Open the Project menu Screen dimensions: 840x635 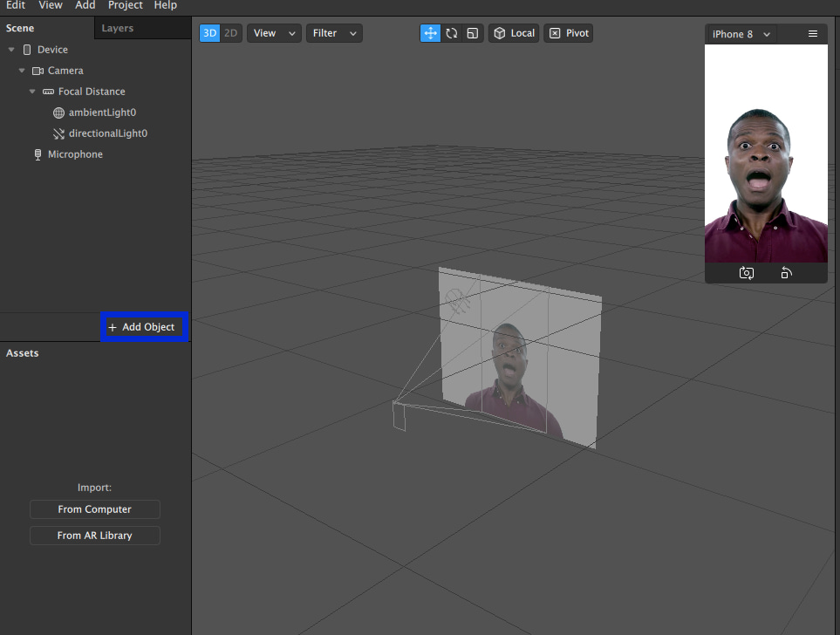(126, 5)
